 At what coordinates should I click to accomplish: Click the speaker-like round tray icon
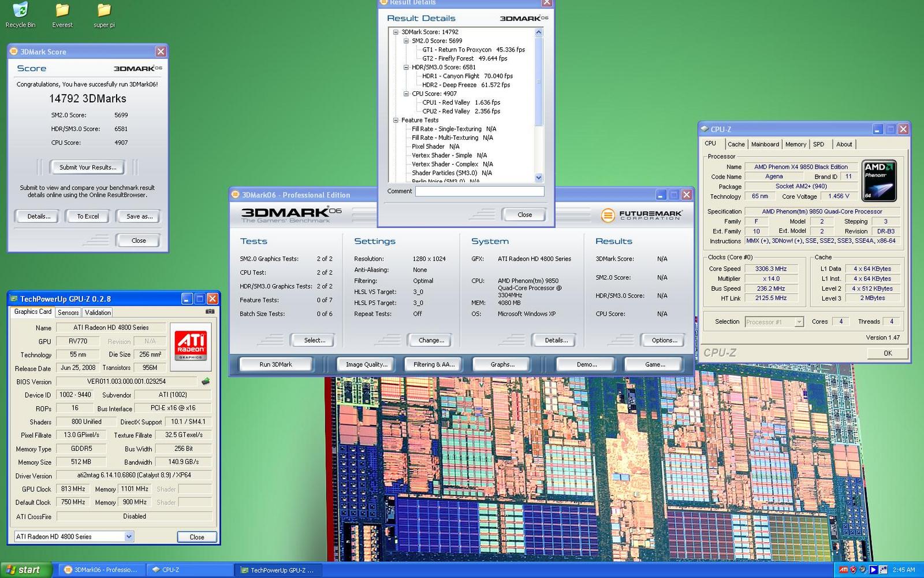(x=863, y=570)
